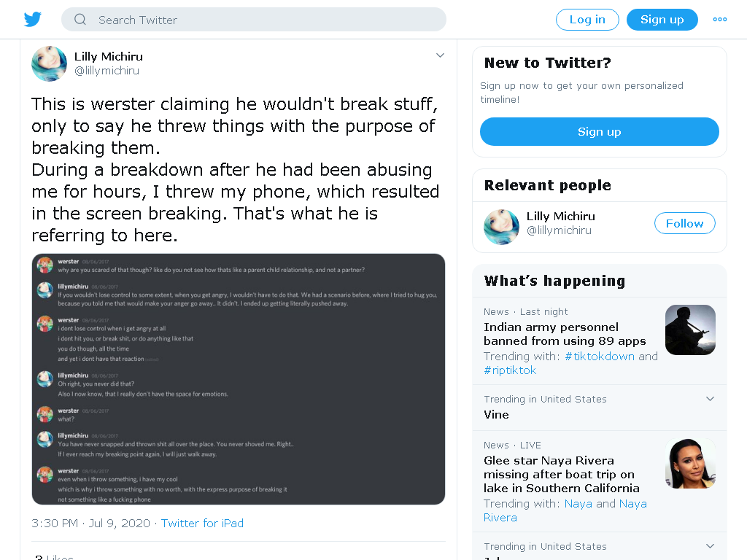Expand the tweet options chevron
The width and height of the screenshot is (747, 560).
[440, 55]
